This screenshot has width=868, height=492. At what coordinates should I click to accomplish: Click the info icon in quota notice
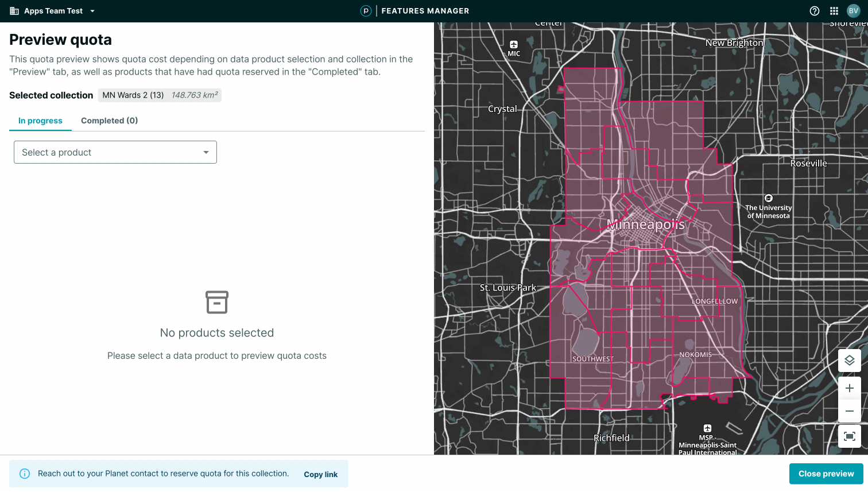25,474
